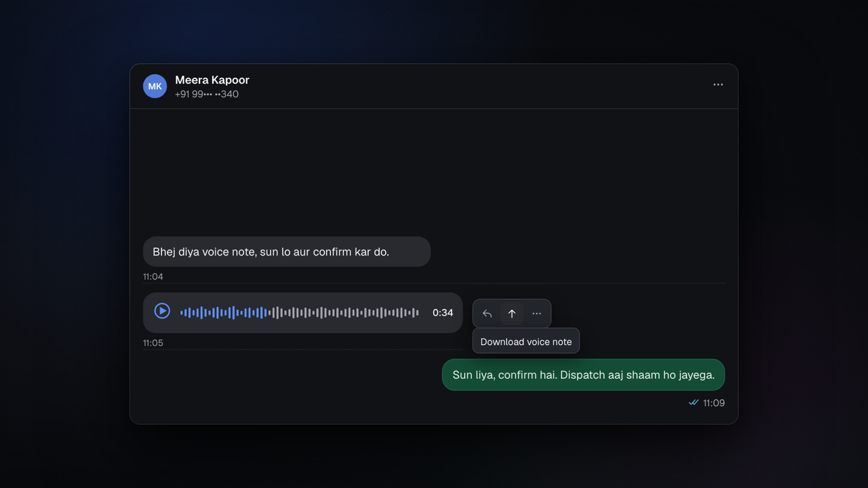Click the 'Download voice note' tooltip

tap(526, 341)
